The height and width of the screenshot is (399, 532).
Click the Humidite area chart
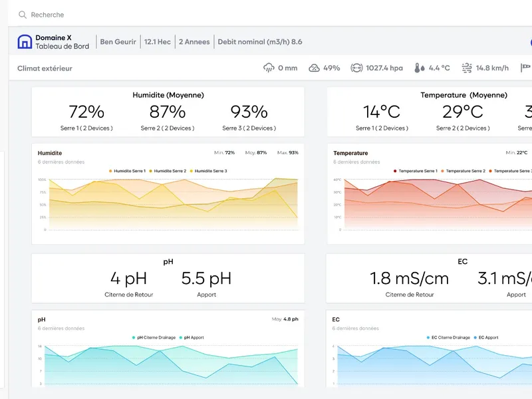(x=168, y=203)
